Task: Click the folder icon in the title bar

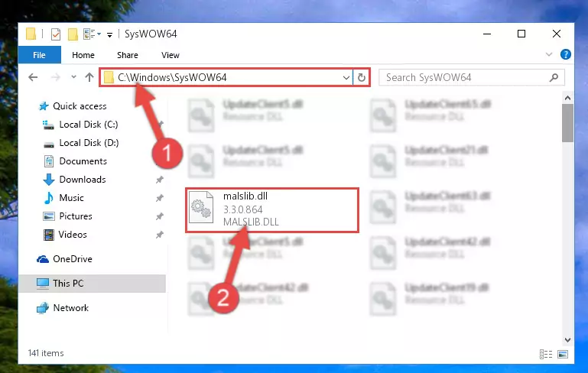Action: (31, 34)
